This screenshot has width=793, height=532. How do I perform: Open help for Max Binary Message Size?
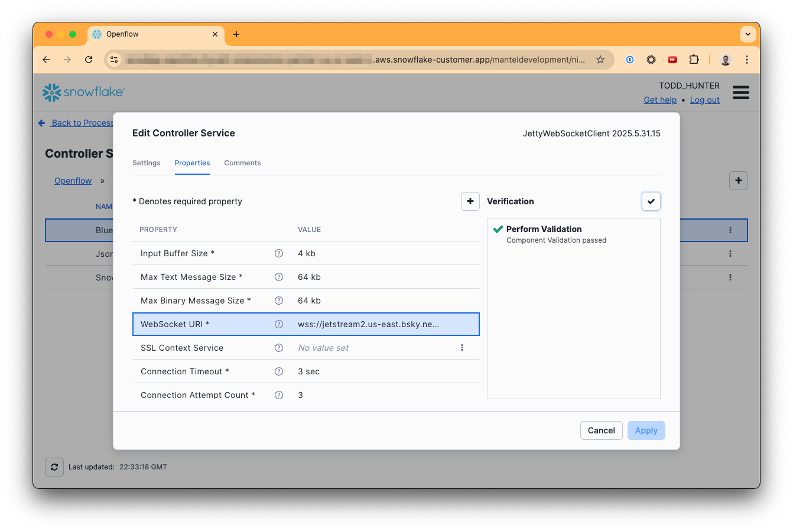click(279, 301)
